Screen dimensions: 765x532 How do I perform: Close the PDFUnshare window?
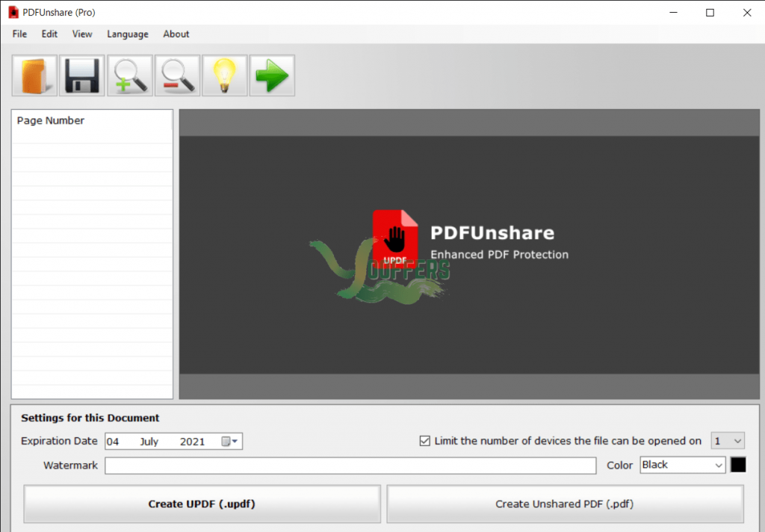tap(747, 12)
